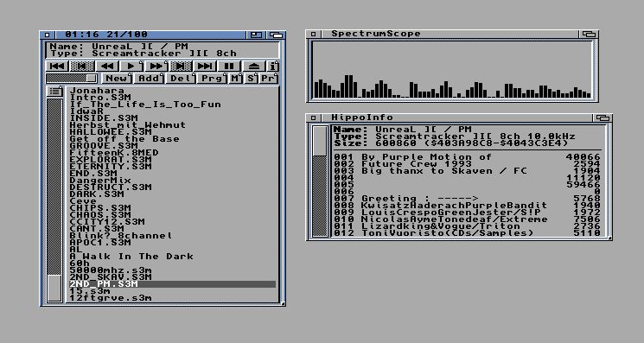644x343 pixels.
Task: Click the HippoInfo vertical scrollbar
Action: click(x=320, y=181)
